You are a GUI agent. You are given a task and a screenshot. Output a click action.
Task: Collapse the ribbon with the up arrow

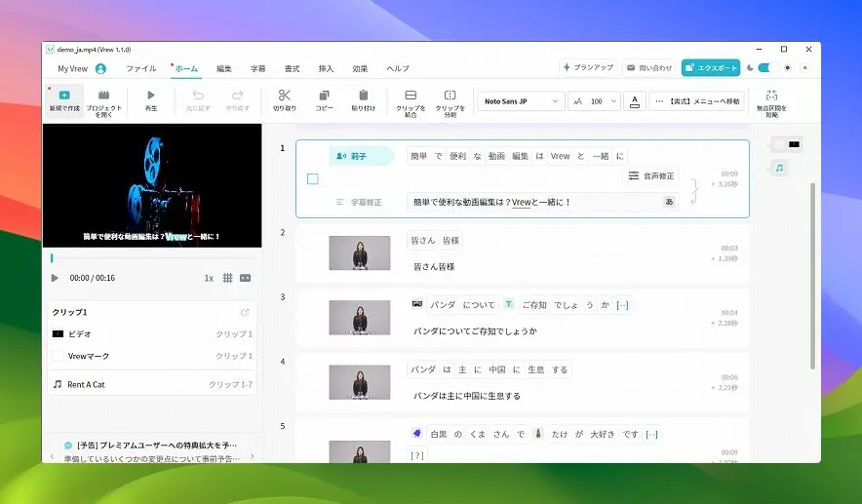pyautogui.click(x=804, y=67)
